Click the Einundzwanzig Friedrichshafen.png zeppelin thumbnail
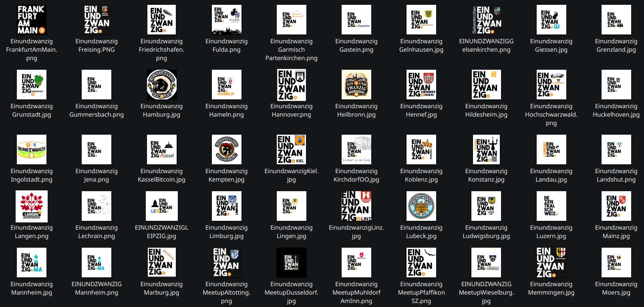 (x=161, y=20)
